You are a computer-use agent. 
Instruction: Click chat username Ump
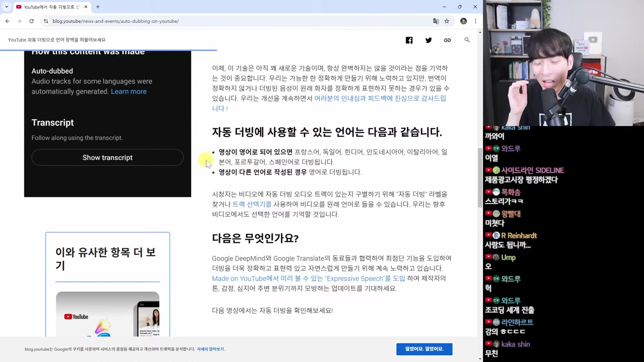508,258
